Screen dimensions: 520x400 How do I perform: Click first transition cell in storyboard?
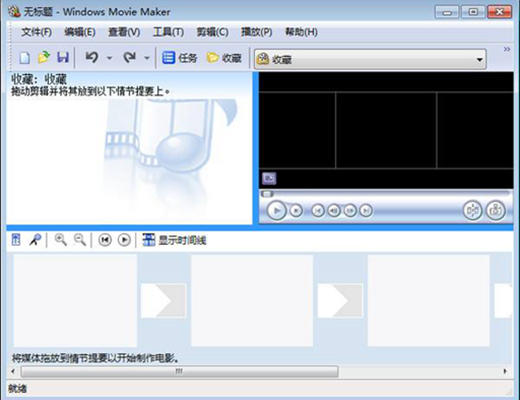tap(163, 301)
